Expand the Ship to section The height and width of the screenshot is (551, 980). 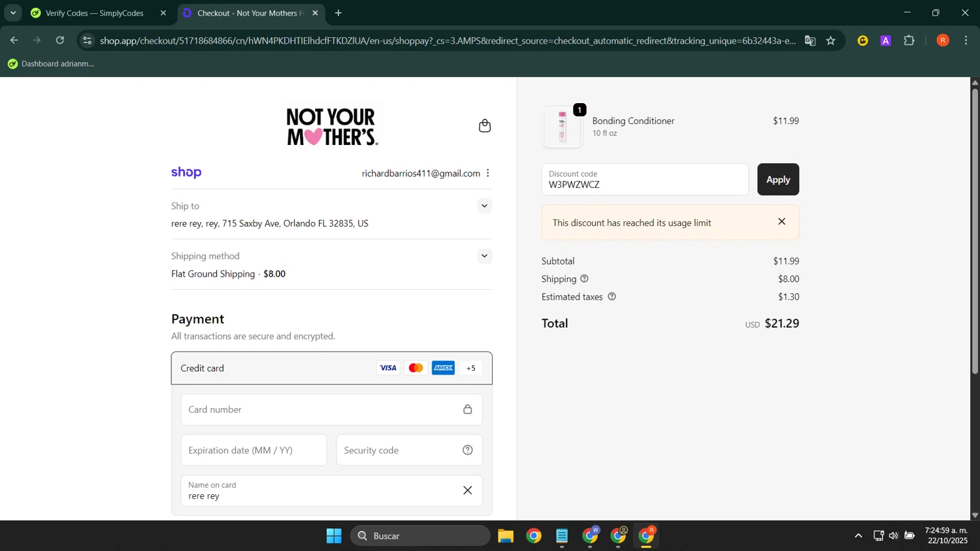[484, 206]
